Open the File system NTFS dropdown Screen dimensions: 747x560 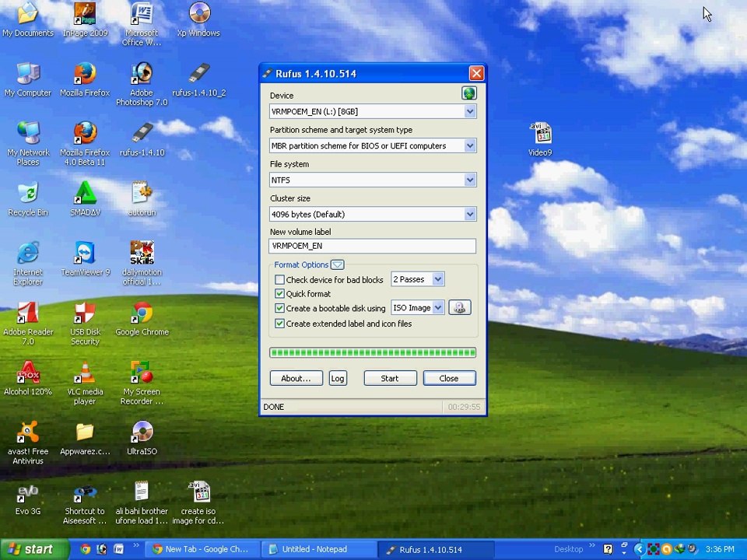pyautogui.click(x=373, y=180)
